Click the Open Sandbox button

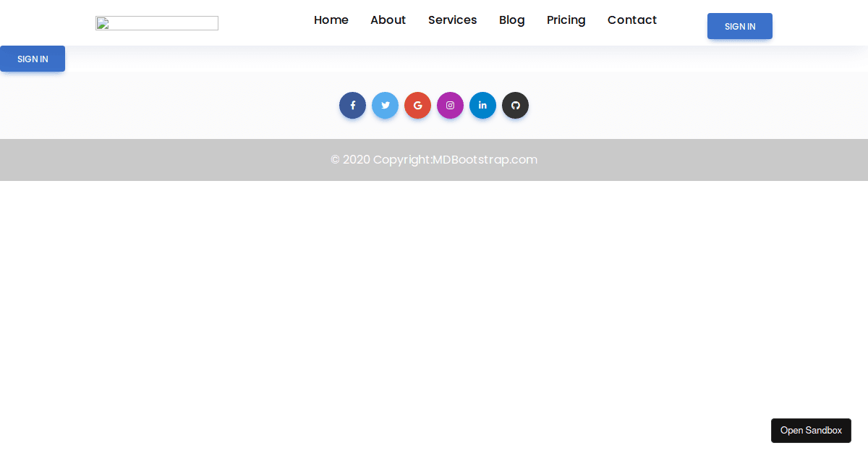tap(811, 431)
